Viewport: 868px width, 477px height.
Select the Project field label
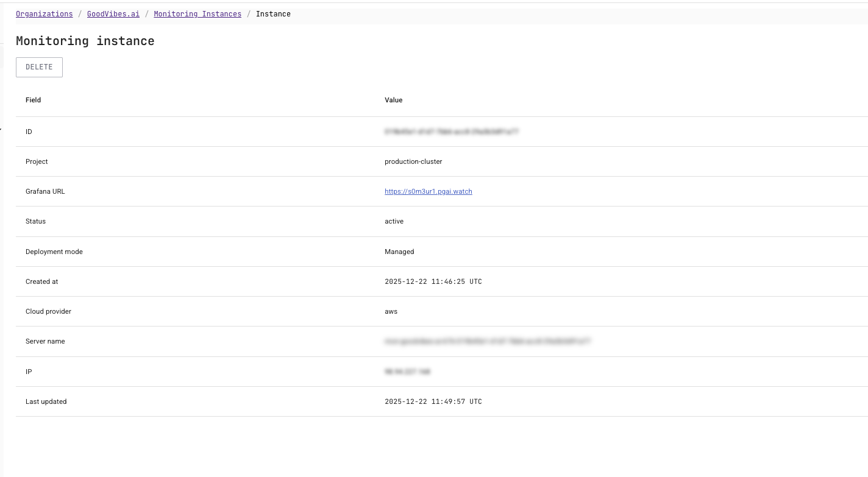coord(37,161)
